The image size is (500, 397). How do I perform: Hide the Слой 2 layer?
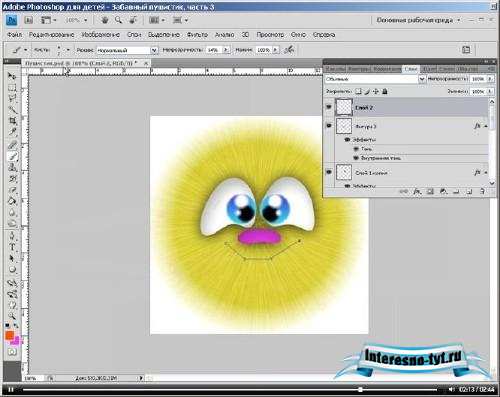pyautogui.click(x=329, y=107)
